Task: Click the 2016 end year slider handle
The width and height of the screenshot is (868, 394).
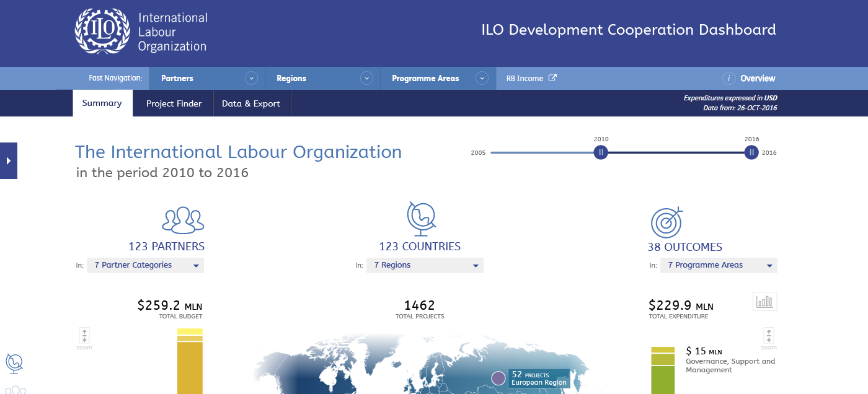Action: click(751, 152)
